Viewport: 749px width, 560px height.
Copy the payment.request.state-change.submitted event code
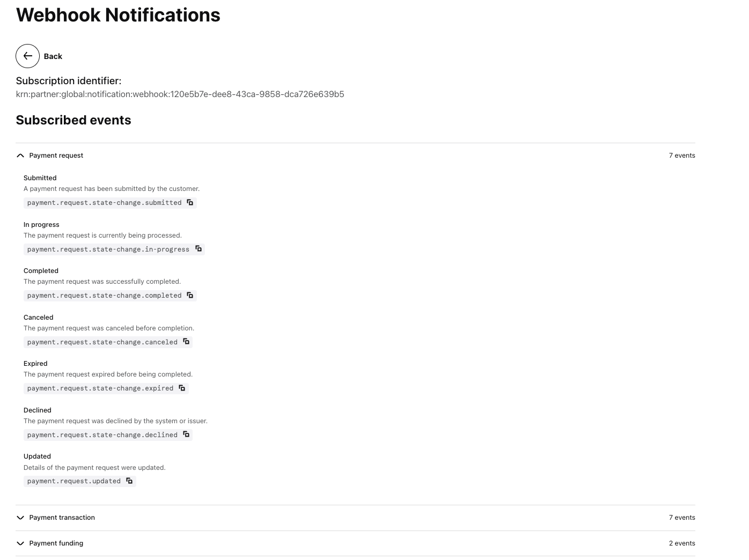[189, 202]
